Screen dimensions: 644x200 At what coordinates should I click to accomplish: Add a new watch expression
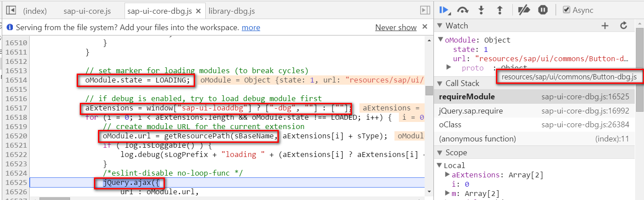605,26
